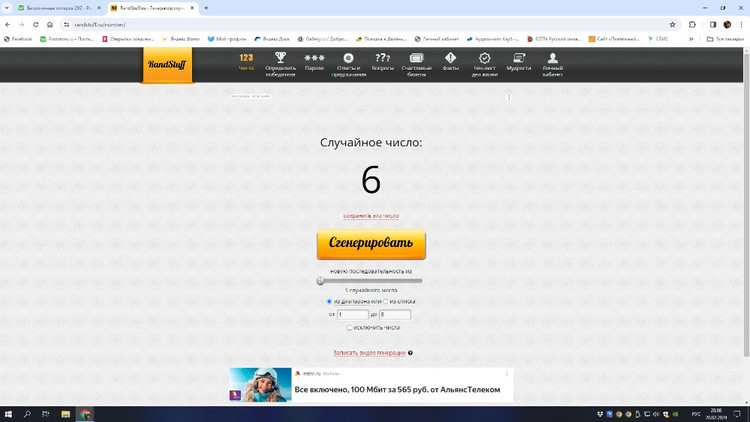Click the number count slider handle
This screenshot has width=750, height=422.
[321, 281]
